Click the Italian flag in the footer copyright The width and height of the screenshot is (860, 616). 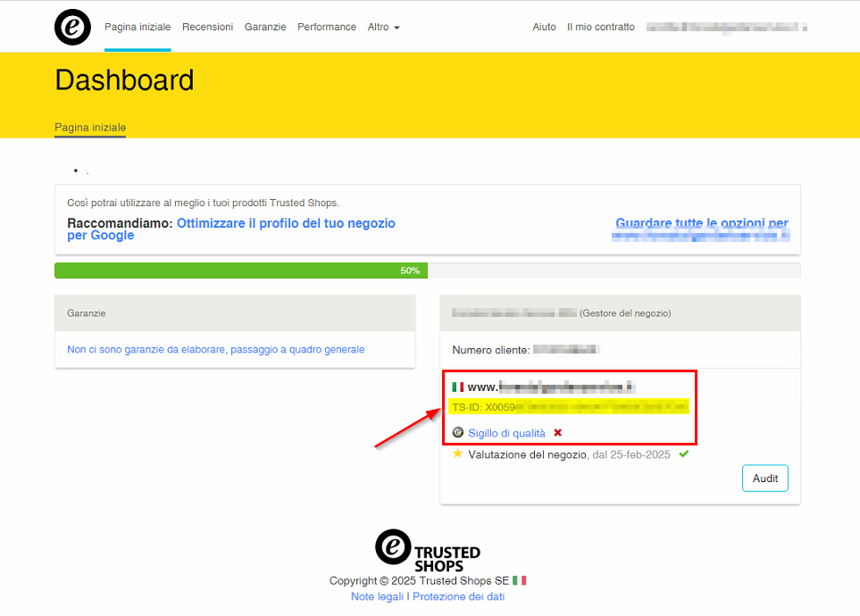tap(520, 580)
